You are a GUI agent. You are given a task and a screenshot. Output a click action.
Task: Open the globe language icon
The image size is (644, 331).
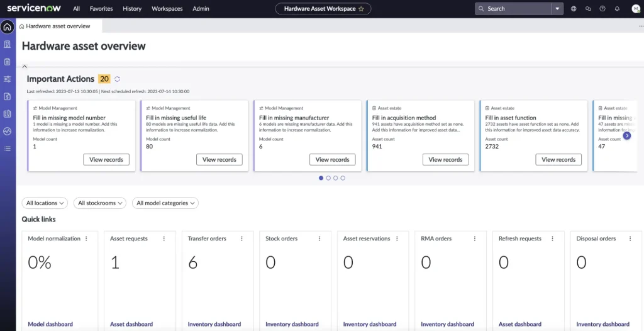pos(574,9)
